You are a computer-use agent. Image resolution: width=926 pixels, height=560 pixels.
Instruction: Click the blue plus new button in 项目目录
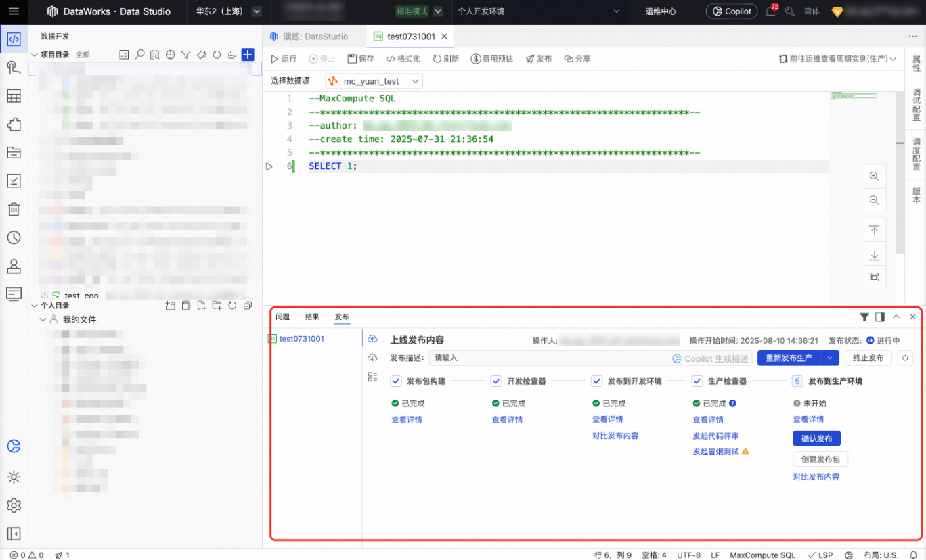[x=248, y=55]
